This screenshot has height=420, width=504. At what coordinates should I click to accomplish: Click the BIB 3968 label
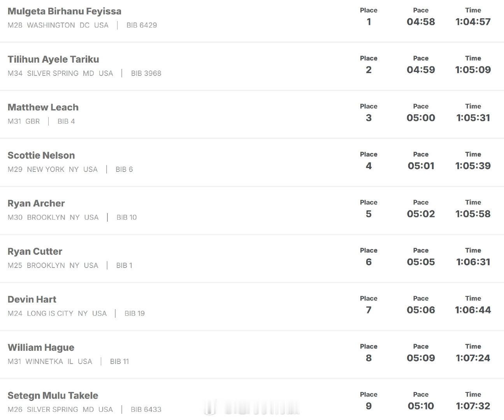(146, 73)
